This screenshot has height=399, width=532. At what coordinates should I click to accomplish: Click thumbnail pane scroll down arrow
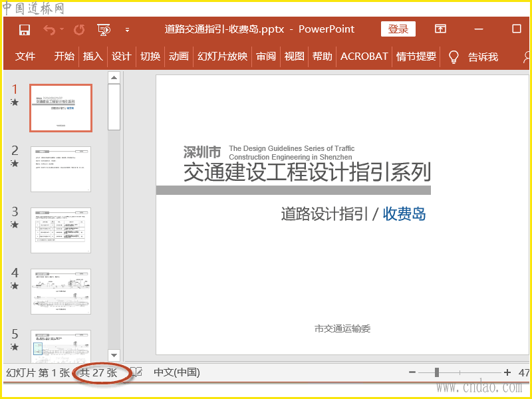[x=114, y=355]
